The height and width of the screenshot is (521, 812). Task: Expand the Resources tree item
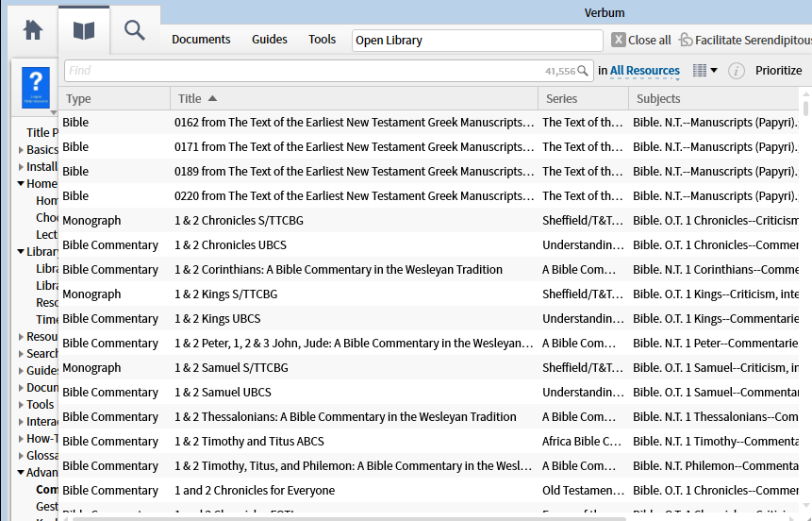(21, 337)
